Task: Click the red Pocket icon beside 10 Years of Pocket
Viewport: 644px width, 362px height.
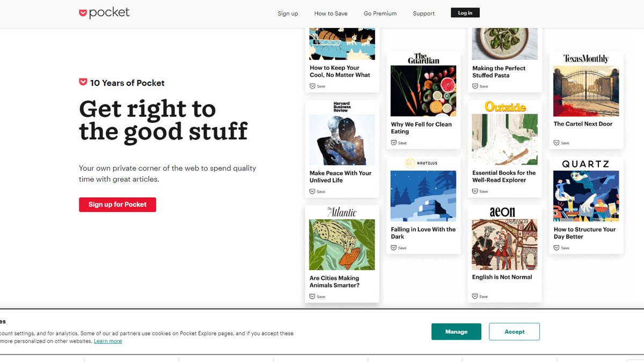Action: pos(83,82)
